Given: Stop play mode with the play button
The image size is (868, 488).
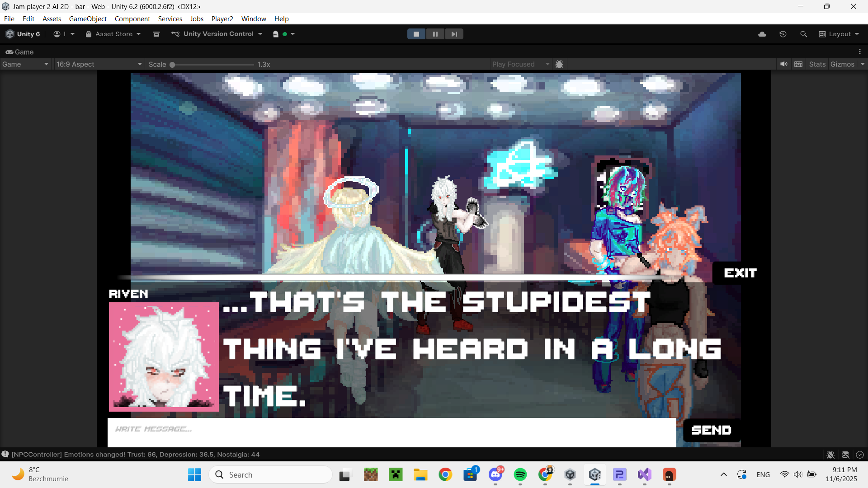Looking at the screenshot, I should coord(416,34).
